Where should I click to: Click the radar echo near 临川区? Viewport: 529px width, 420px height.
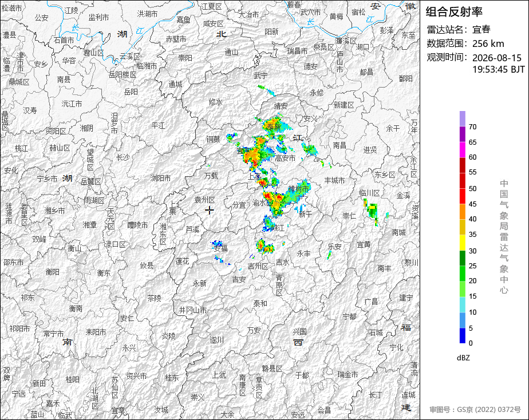(x=372, y=211)
